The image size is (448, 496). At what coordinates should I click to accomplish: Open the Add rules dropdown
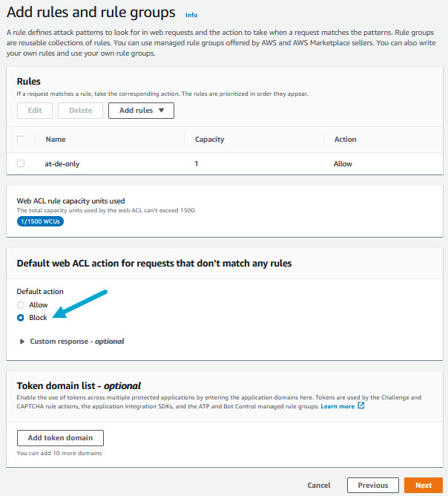(141, 111)
